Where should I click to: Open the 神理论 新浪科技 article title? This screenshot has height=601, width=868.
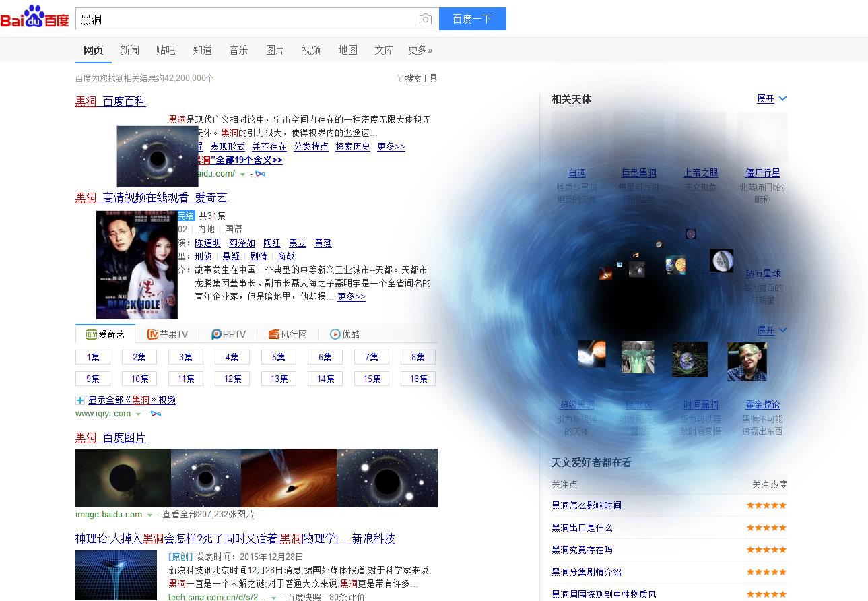tap(235, 539)
